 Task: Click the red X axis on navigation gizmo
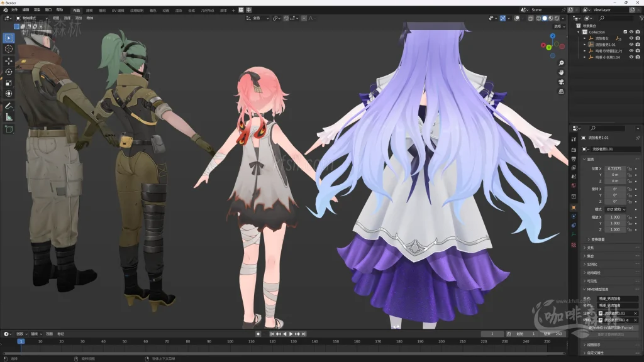tap(543, 45)
